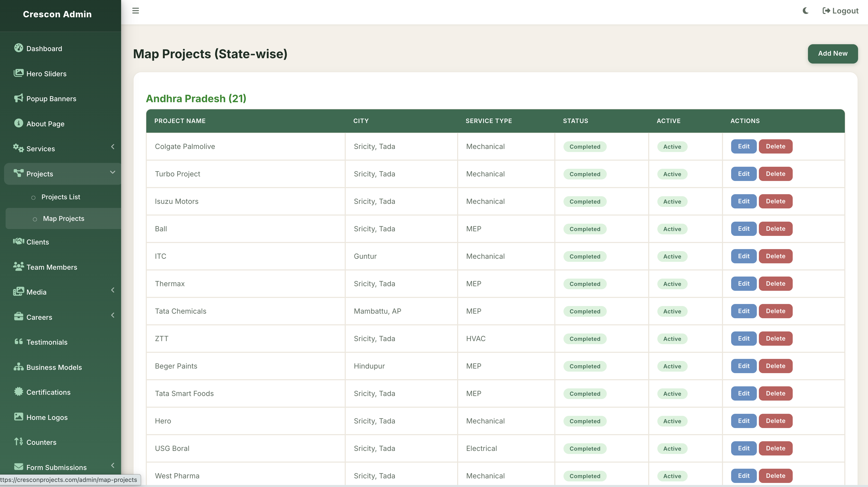Expand the Media submenu chevron
Image resolution: width=868 pixels, height=487 pixels.
click(x=112, y=290)
